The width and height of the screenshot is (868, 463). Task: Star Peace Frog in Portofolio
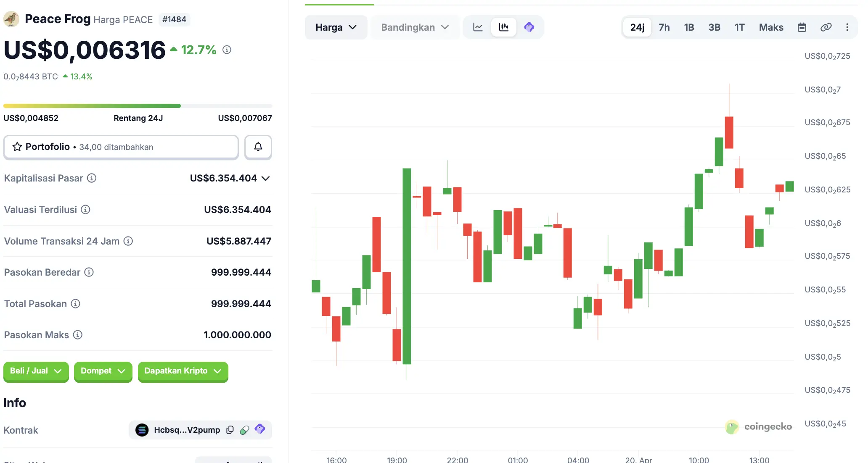tap(17, 147)
